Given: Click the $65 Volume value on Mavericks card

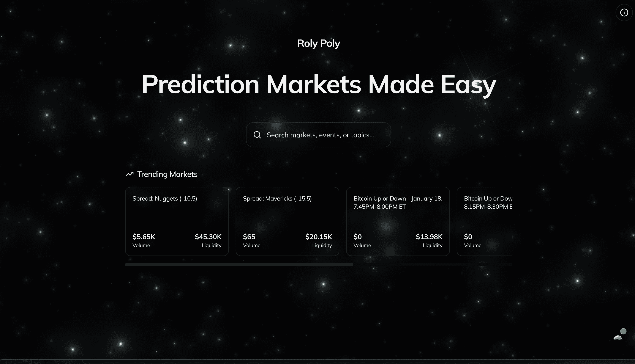Looking at the screenshot, I should click(249, 237).
